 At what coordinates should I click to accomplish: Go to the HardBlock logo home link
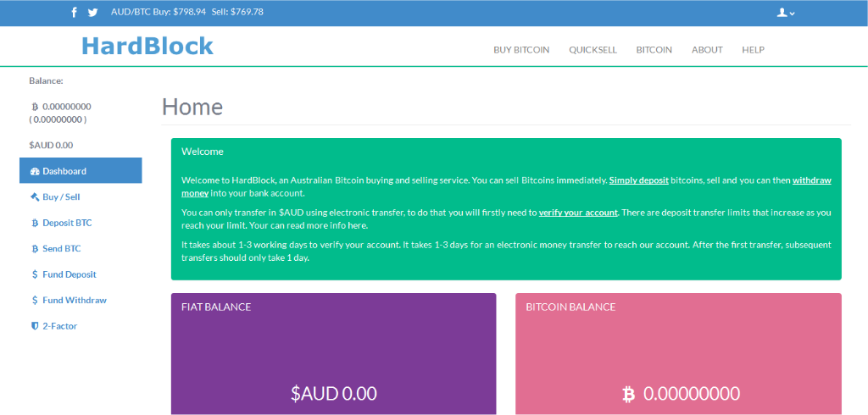pyautogui.click(x=147, y=46)
